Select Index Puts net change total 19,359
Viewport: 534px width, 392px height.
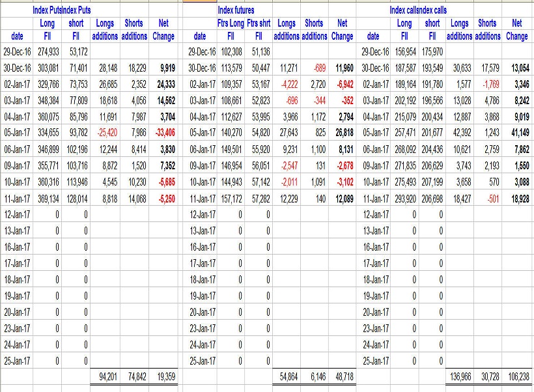(x=163, y=377)
